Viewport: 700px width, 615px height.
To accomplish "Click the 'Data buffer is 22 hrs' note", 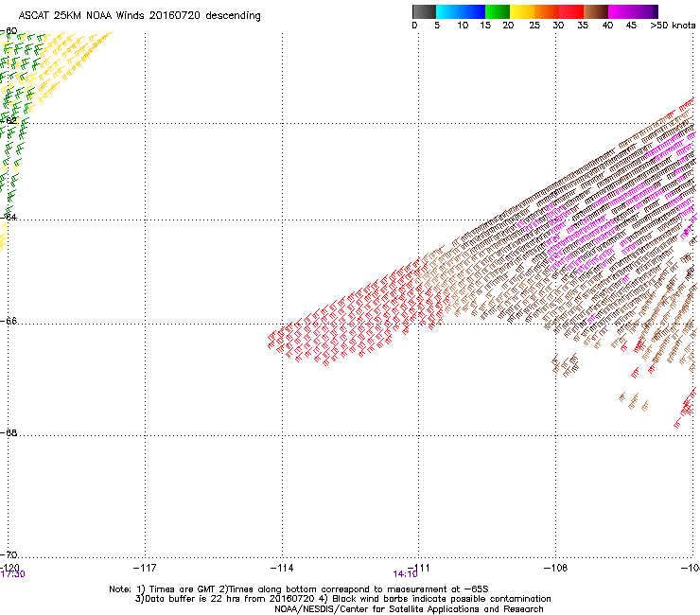I will (x=342, y=599).
